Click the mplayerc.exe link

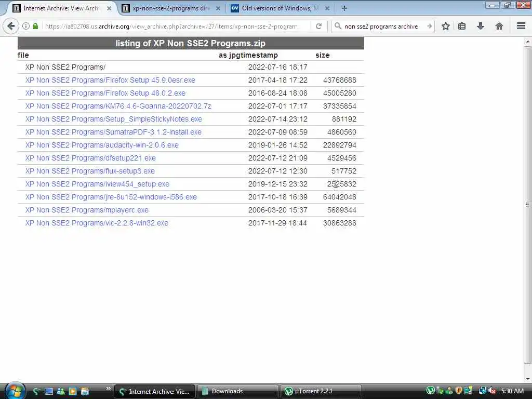[87, 210]
